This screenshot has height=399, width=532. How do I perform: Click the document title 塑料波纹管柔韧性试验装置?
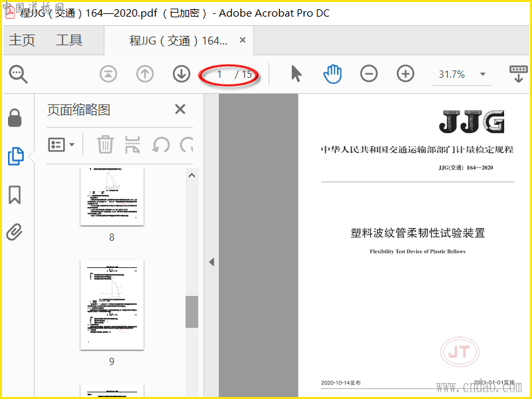pyautogui.click(x=418, y=233)
